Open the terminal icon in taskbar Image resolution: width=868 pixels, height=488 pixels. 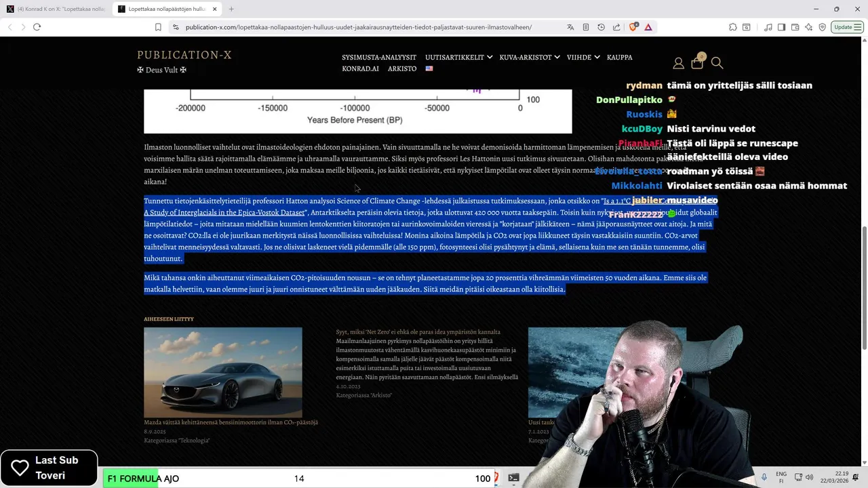pos(513,478)
